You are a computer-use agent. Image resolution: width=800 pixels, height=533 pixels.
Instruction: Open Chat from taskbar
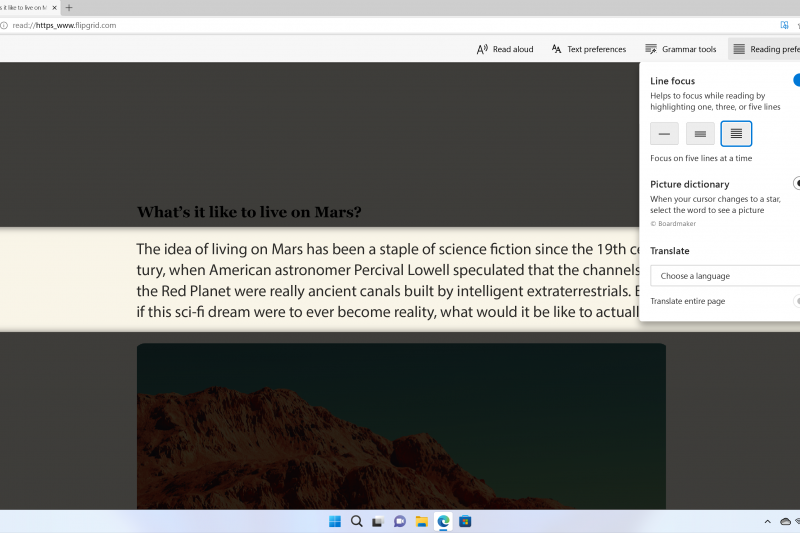pos(399,521)
